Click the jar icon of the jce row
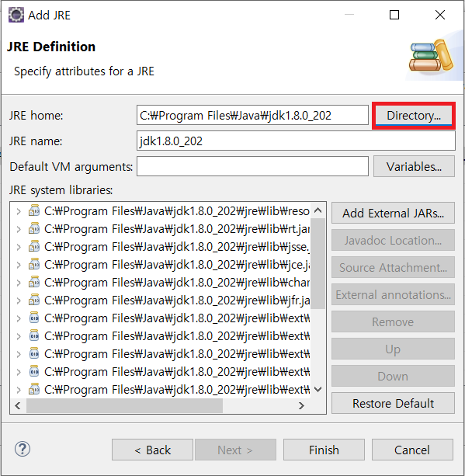The width and height of the screenshot is (465, 476). [34, 264]
